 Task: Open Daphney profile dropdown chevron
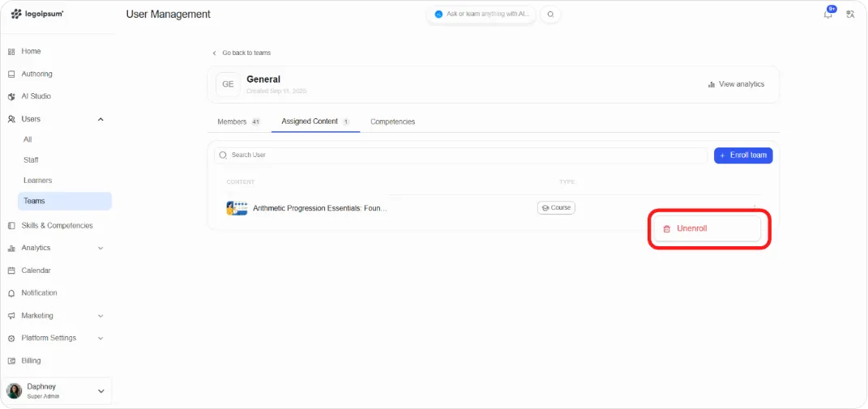point(101,390)
